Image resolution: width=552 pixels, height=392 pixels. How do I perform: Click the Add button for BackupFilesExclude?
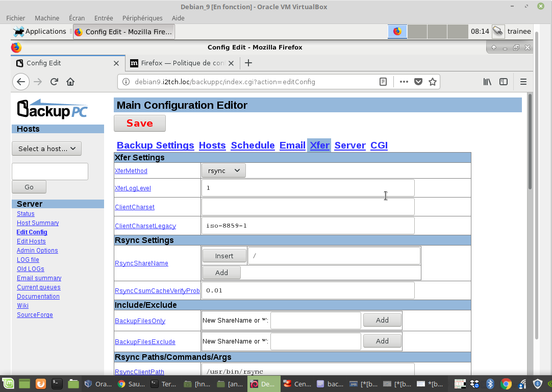point(382,341)
